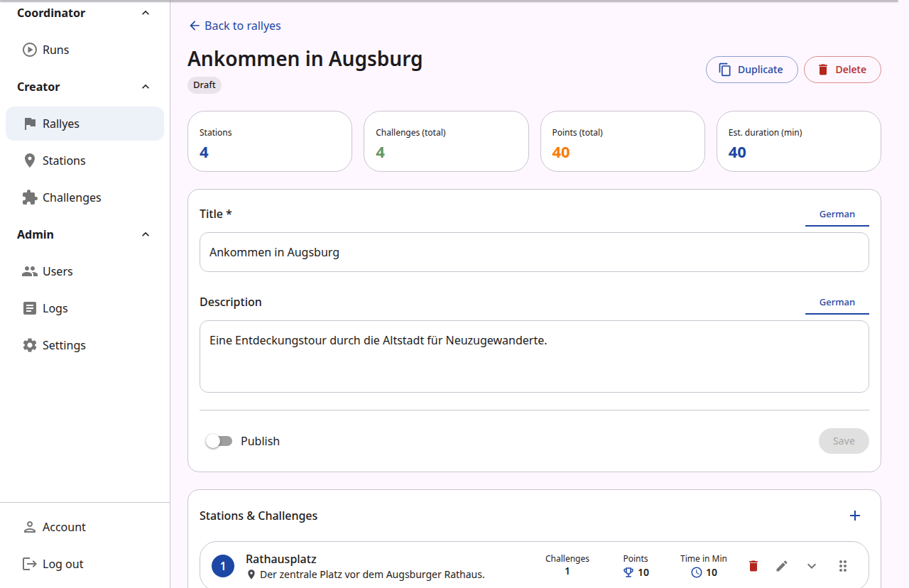Log out via the sidebar

(85, 564)
